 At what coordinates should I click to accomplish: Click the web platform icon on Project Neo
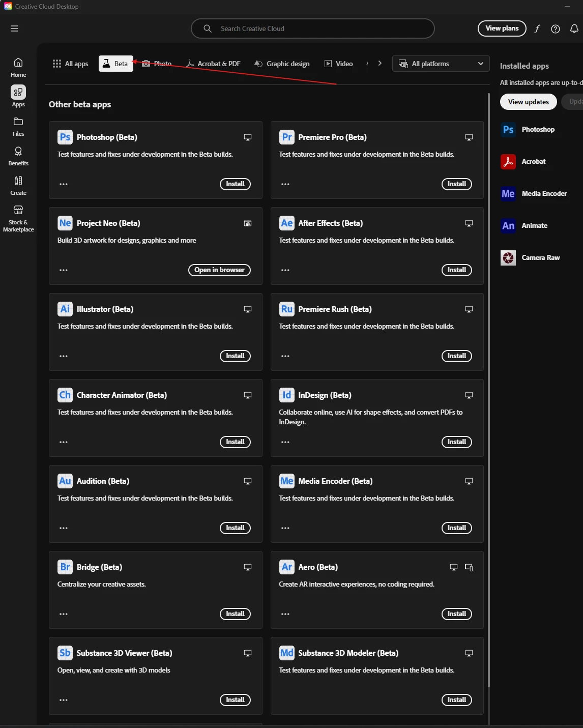point(248,223)
